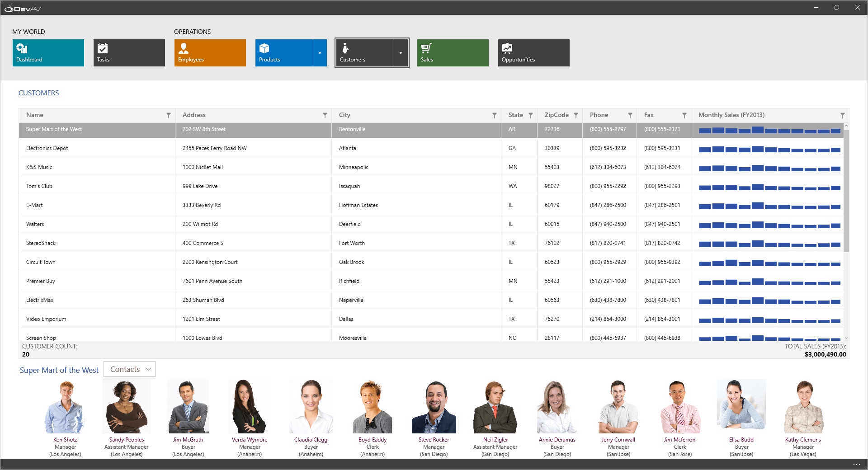This screenshot has height=470, width=868.
Task: Select Jim McGrath contact photo
Action: click(188, 407)
